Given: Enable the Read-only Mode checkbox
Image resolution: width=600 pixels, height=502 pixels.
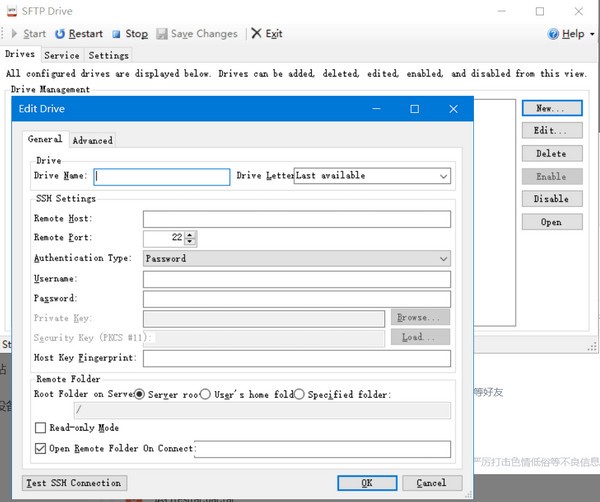Looking at the screenshot, I should 40,428.
